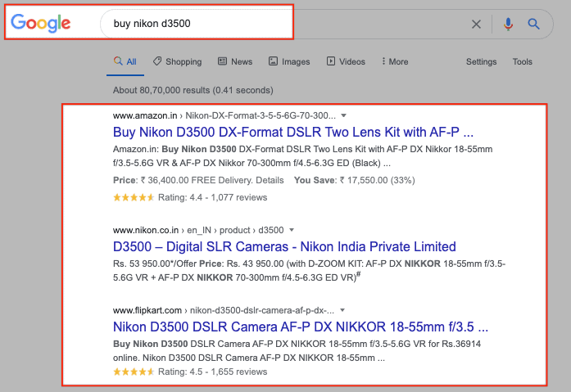
Task: Click the star rating on Flipkart result
Action: click(134, 372)
